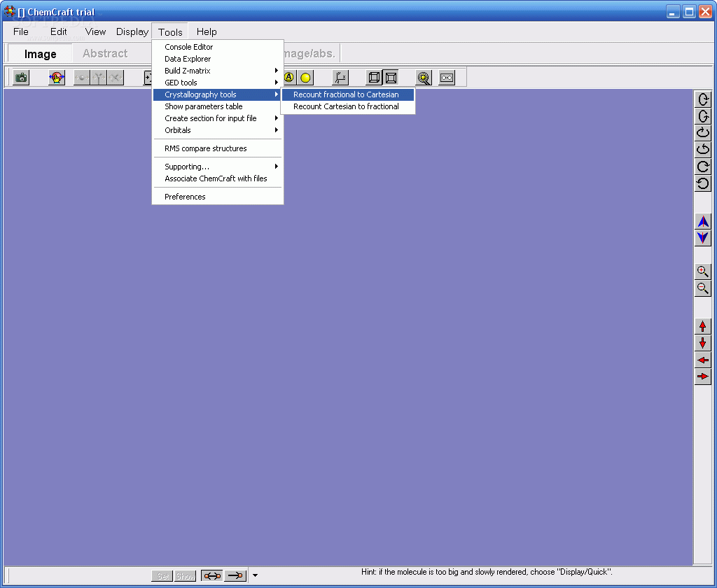Move molecule right with red arrow
This screenshot has width=717, height=588.
coord(703,377)
